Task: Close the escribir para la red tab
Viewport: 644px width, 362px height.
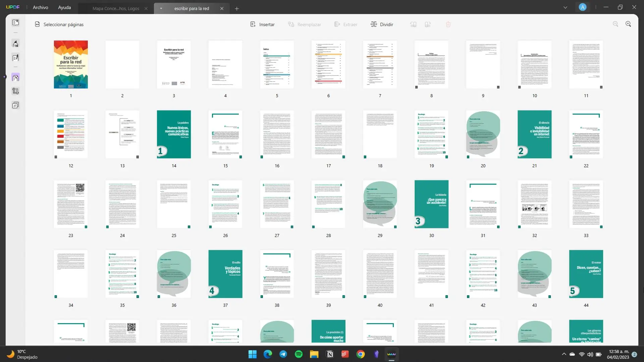Action: coord(222,9)
